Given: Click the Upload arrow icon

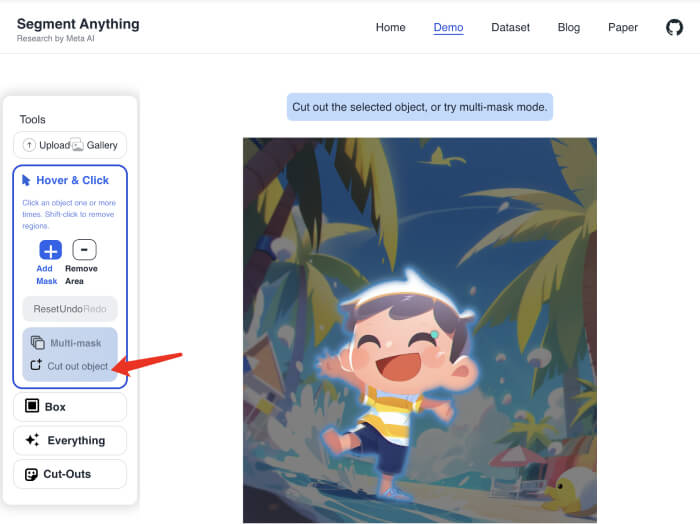Looking at the screenshot, I should click(x=29, y=145).
